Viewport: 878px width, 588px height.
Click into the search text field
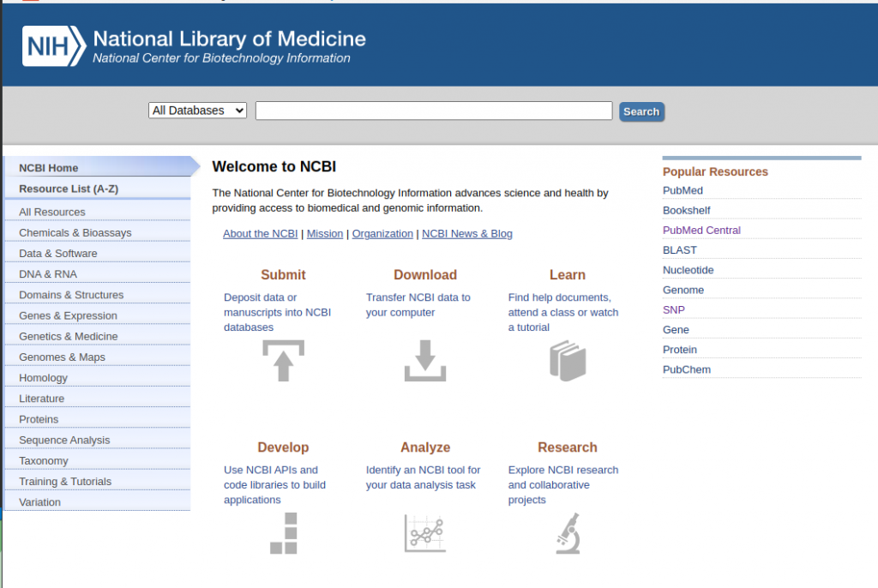coord(434,111)
